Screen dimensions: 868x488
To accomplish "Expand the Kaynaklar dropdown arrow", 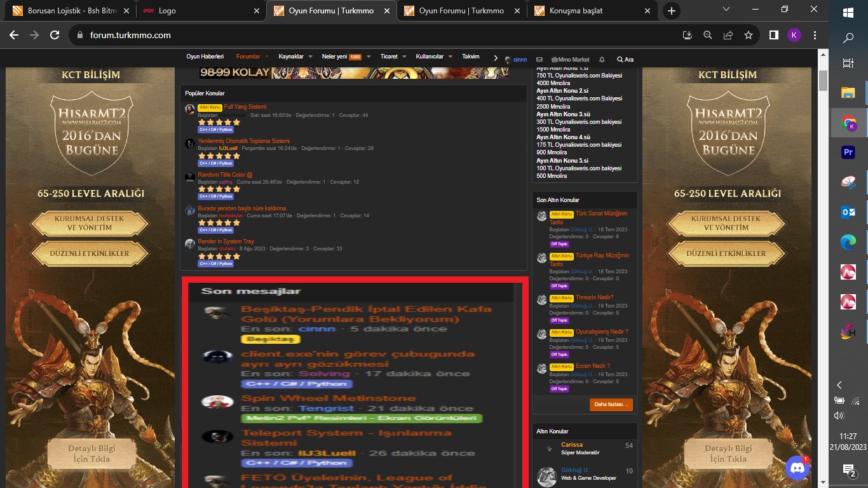I will coord(310,57).
